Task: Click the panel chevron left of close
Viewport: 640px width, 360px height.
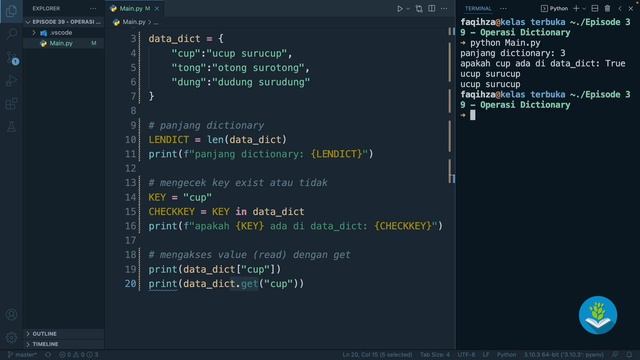Action: [620, 9]
